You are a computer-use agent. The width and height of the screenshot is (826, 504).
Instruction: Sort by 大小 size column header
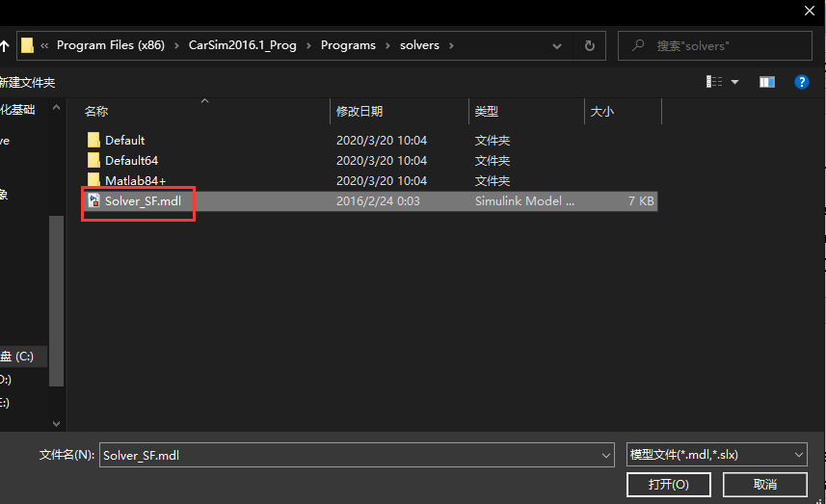click(602, 111)
